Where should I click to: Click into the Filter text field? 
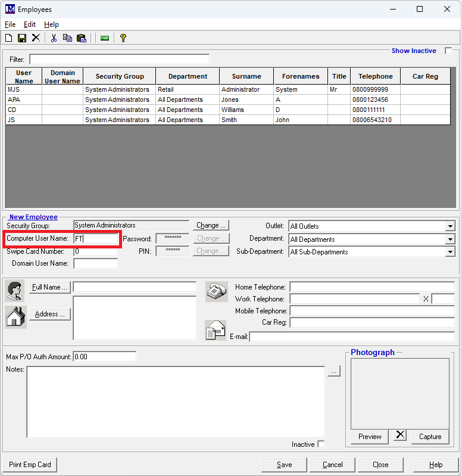tap(119, 60)
